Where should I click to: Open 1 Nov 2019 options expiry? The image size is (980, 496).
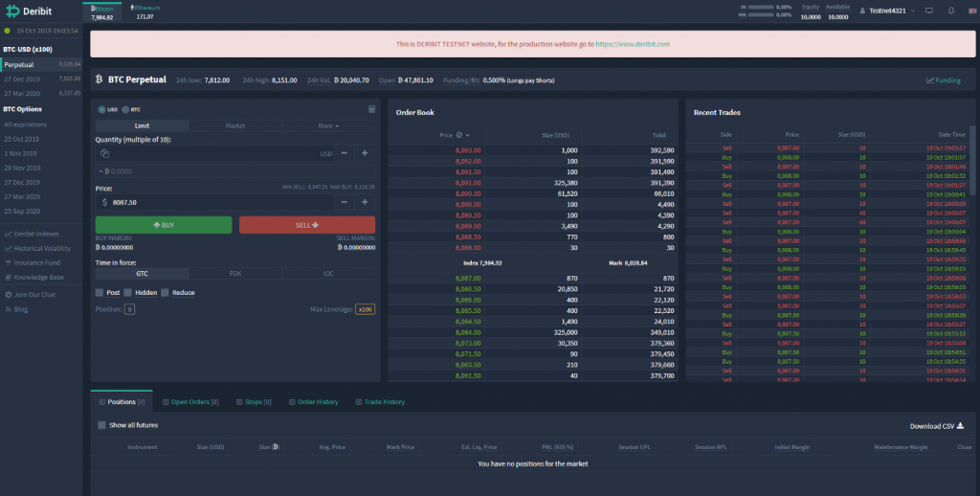tap(21, 153)
